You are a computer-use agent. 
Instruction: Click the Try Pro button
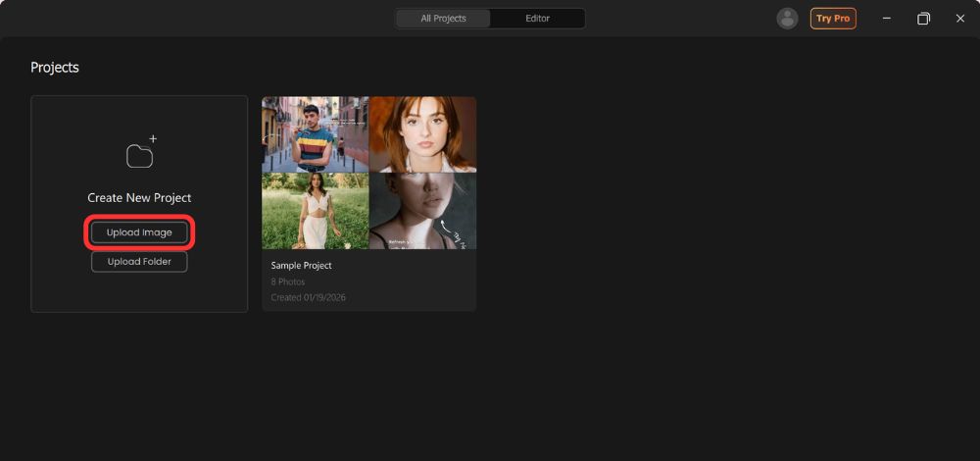click(x=833, y=19)
